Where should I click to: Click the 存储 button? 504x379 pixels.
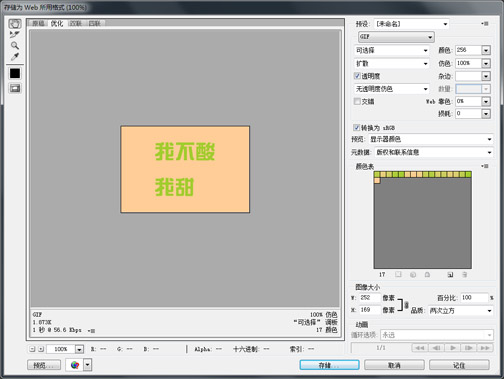pos(329,365)
